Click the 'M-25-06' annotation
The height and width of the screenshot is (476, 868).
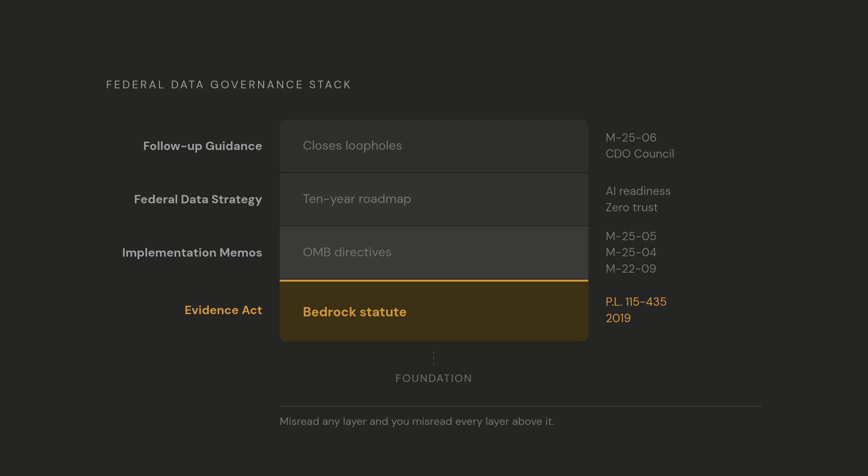(631, 137)
